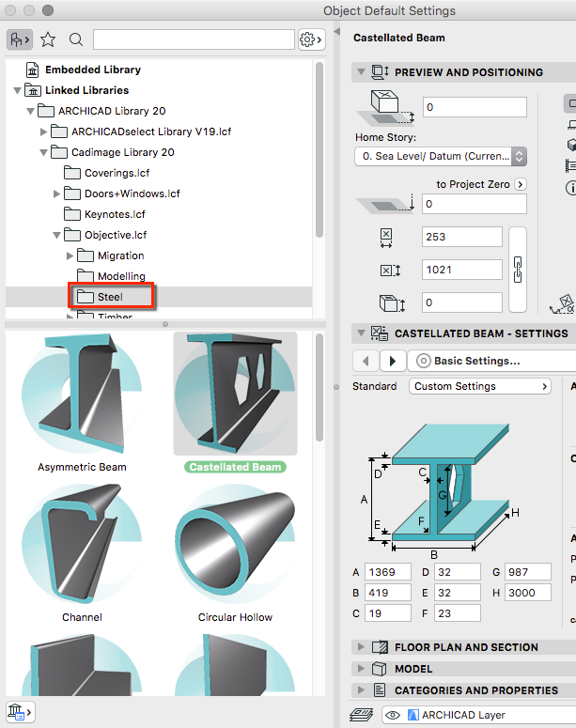Open the Home Story dropdown
Image resolution: width=576 pixels, height=728 pixels.
coord(440,156)
